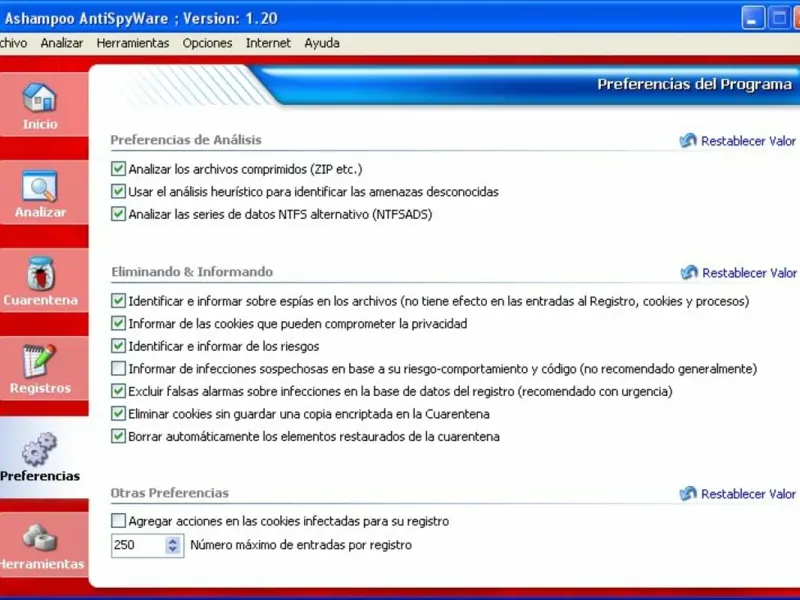Image resolution: width=800 pixels, height=600 pixels.
Task: Toggle Eliminar cookies sin guardar copia
Action: point(118,414)
